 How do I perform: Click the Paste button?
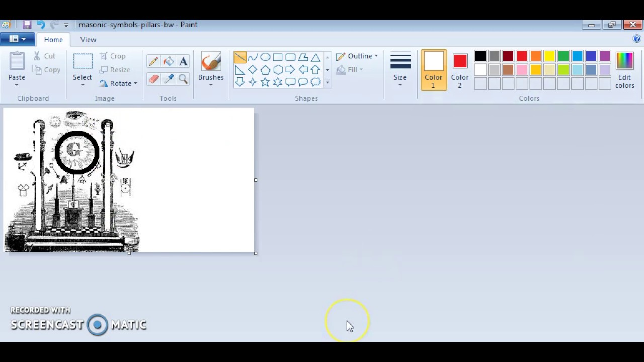click(x=17, y=62)
